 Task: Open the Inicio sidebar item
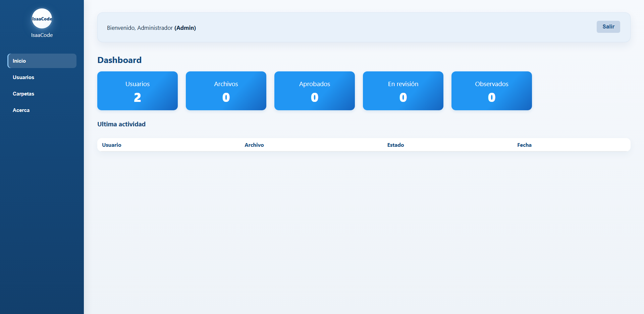point(42,61)
